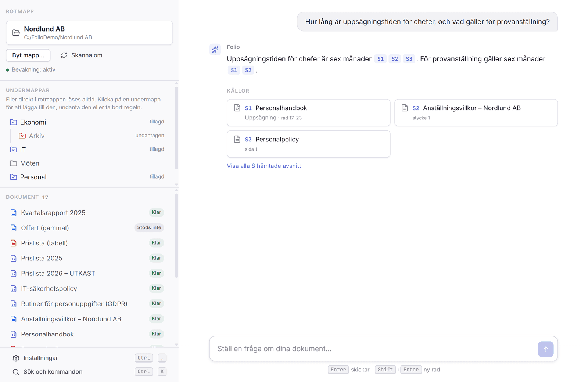Open Anställningsvillkor – Nordlund AB in document list
The height and width of the screenshot is (382, 588).
pyautogui.click(x=87, y=319)
